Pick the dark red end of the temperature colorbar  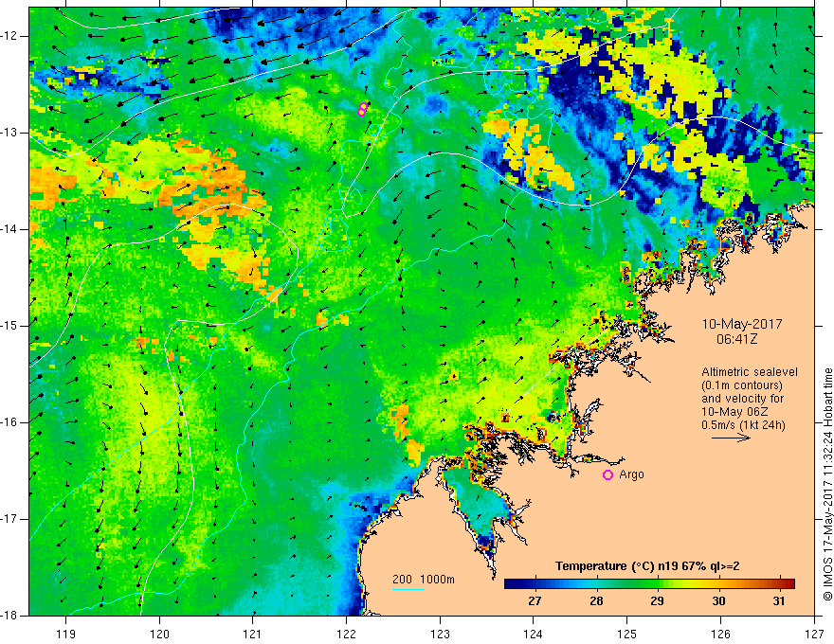[x=789, y=584]
